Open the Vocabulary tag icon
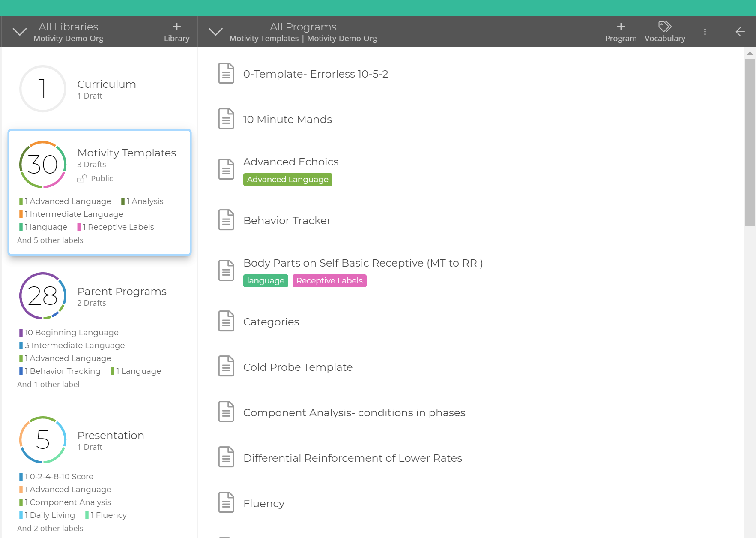 pyautogui.click(x=664, y=27)
